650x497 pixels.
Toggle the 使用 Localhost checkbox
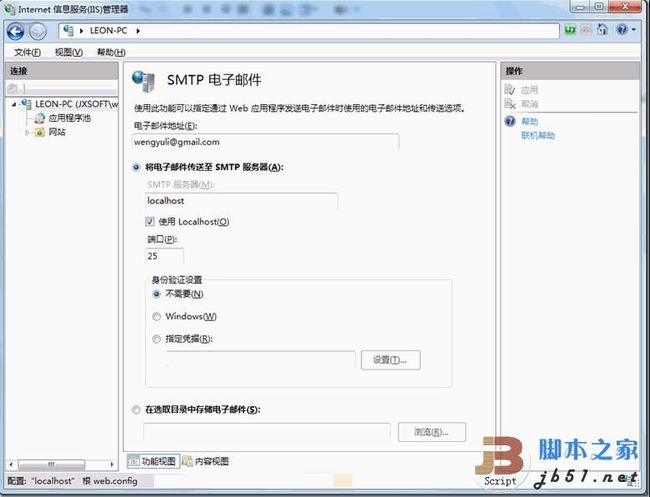click(150, 222)
